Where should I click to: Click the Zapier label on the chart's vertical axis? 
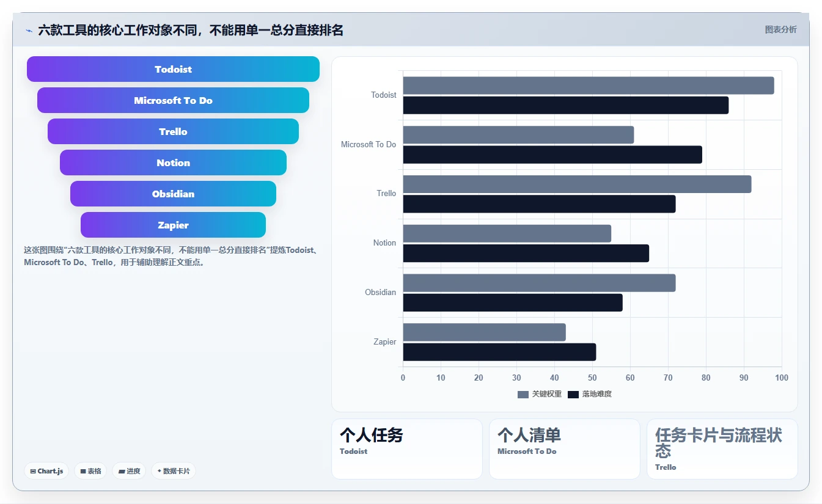click(385, 342)
